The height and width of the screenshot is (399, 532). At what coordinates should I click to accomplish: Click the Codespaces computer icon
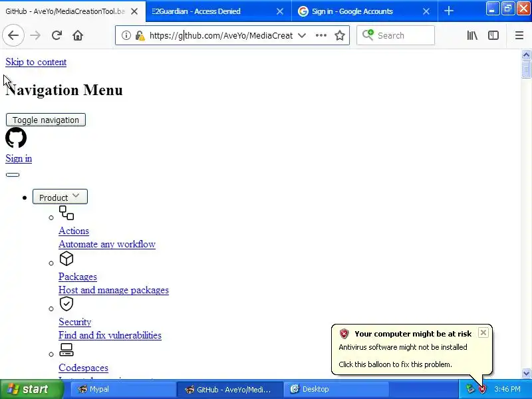(x=66, y=350)
